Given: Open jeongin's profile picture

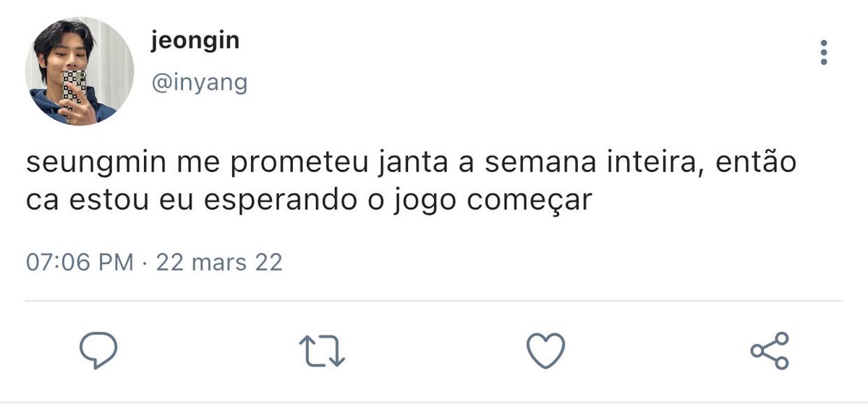Looking at the screenshot, I should point(80,72).
